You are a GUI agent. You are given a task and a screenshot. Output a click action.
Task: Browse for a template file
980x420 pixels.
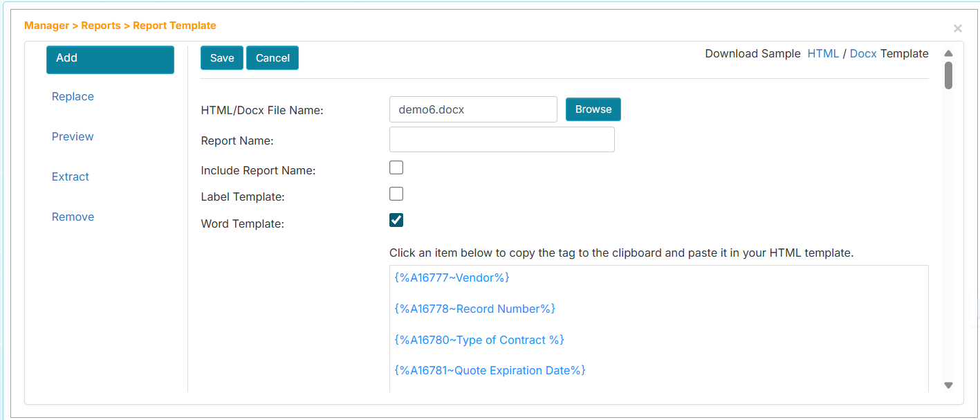593,109
